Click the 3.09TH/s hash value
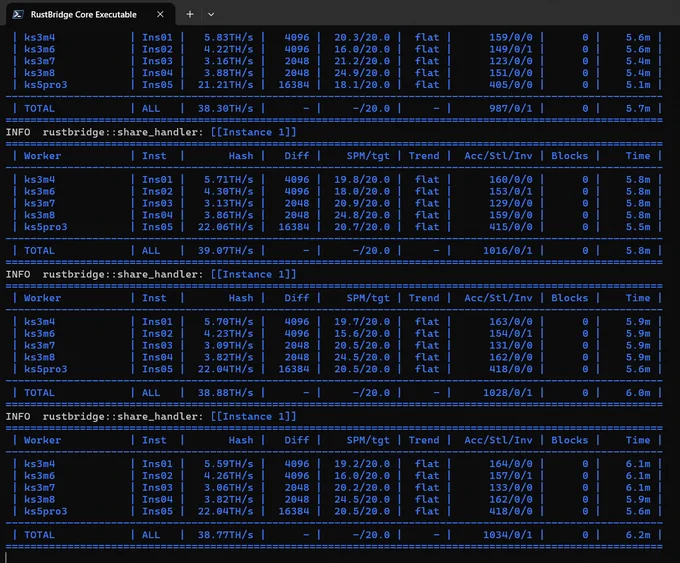Image resolution: width=680 pixels, height=563 pixels. (229, 345)
